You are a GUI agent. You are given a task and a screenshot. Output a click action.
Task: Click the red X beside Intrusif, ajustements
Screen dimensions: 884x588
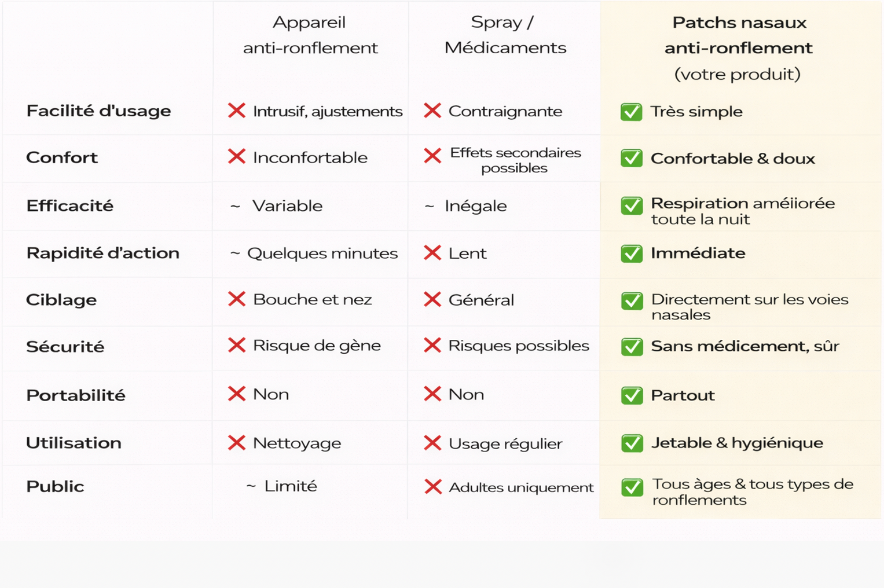coord(236,111)
